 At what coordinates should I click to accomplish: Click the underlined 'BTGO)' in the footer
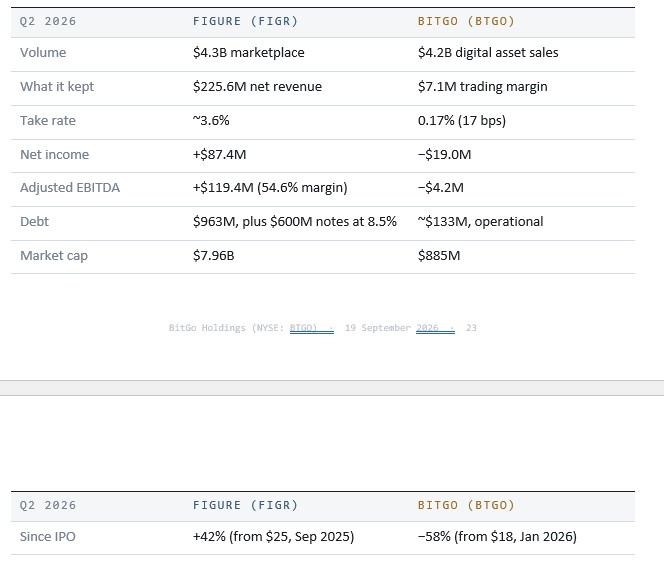303,328
